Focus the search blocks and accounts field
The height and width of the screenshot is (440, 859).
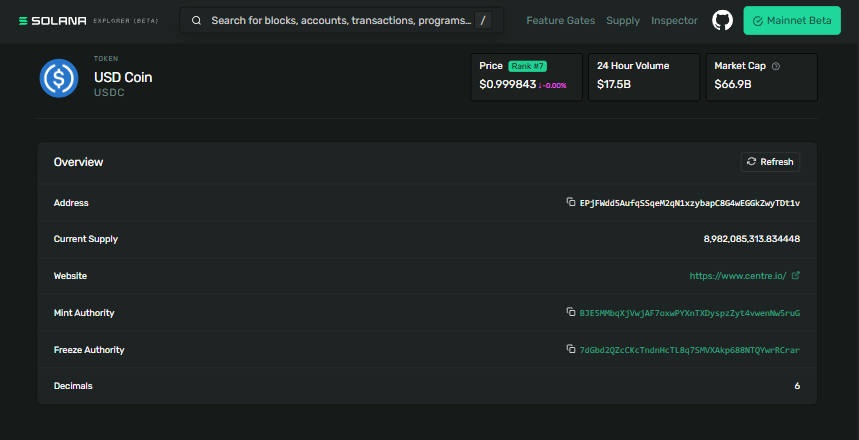coord(341,21)
